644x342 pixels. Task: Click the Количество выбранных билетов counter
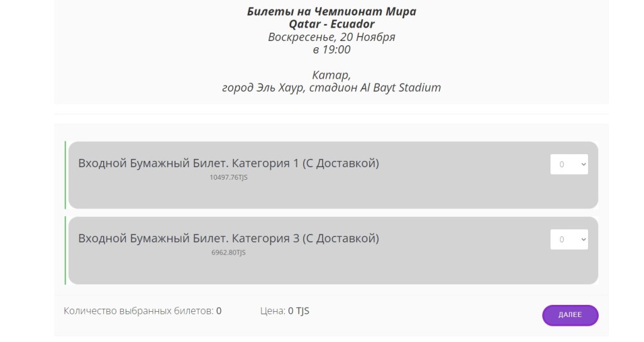click(x=142, y=311)
